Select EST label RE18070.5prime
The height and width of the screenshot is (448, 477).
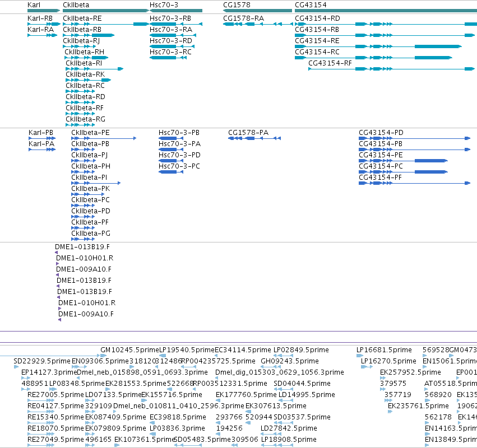pos(55,429)
